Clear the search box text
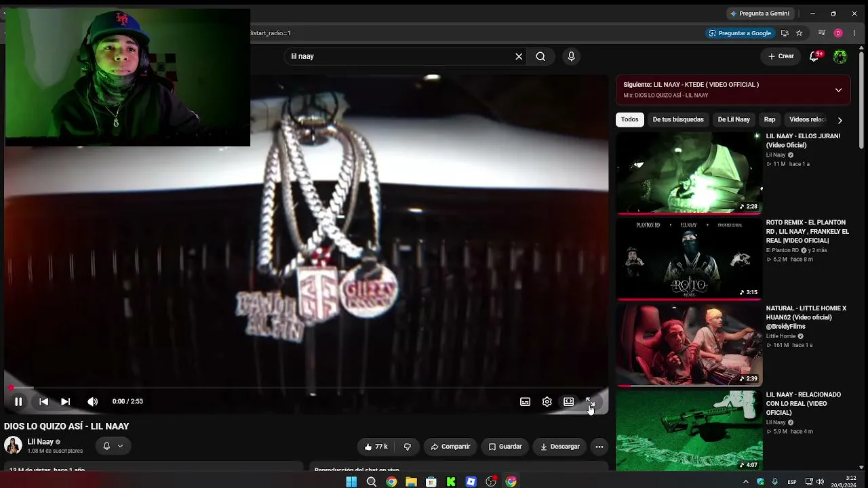The height and width of the screenshot is (488, 868). [519, 56]
